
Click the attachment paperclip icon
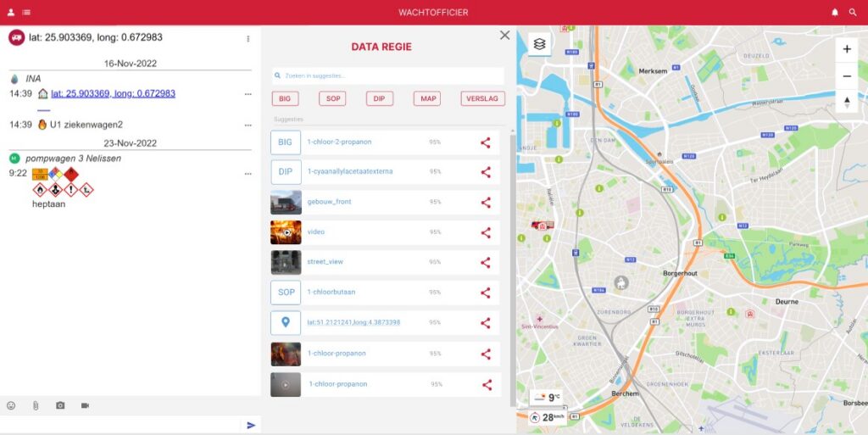[36, 405]
